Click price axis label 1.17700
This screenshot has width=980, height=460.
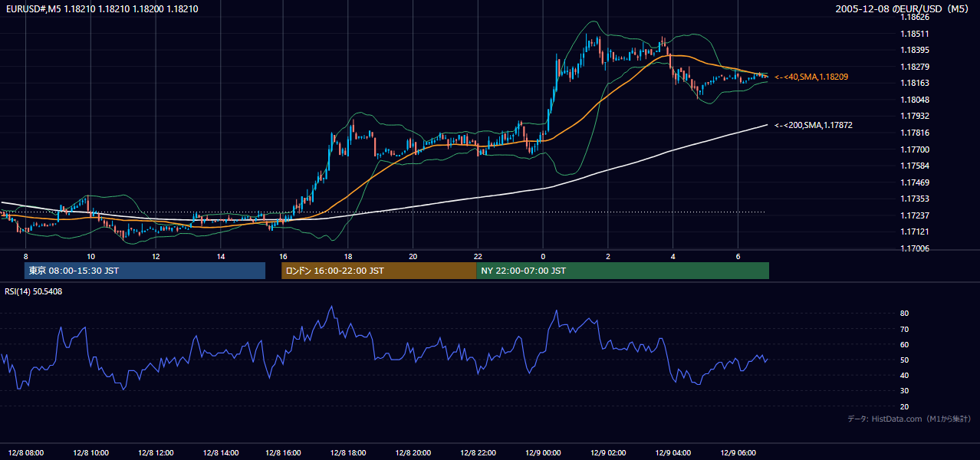pos(915,149)
